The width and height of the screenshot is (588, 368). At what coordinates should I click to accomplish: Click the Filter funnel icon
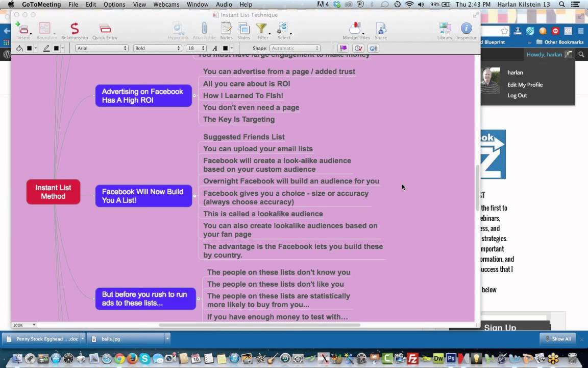[261, 29]
